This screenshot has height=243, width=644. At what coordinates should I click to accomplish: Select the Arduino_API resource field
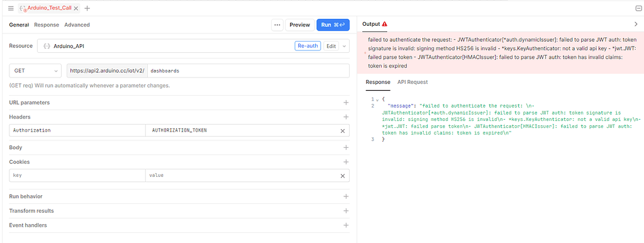[193, 46]
